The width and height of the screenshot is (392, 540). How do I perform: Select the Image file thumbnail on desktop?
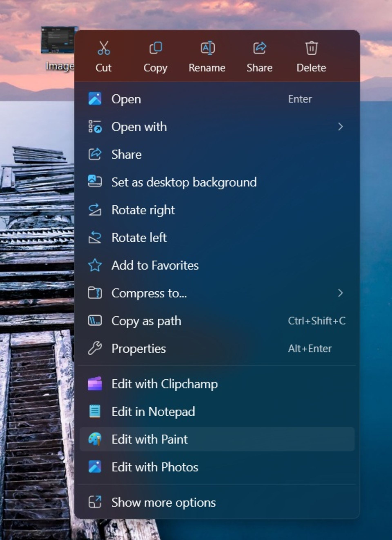[x=58, y=40]
